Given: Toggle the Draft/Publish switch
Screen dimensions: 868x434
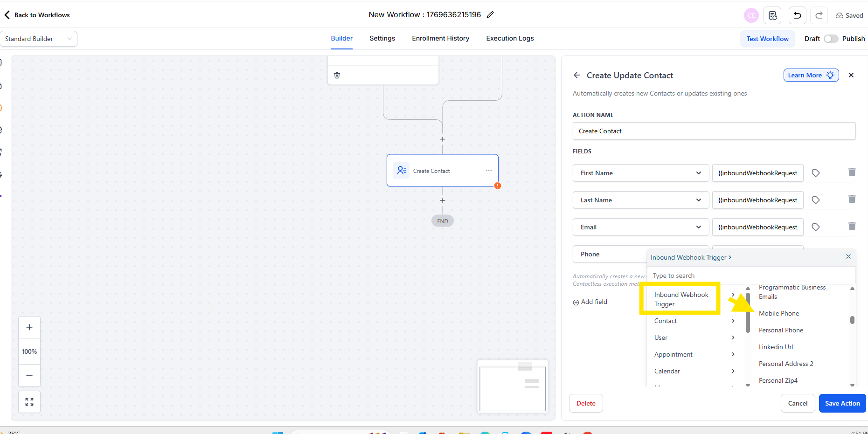Looking at the screenshot, I should click(x=831, y=39).
